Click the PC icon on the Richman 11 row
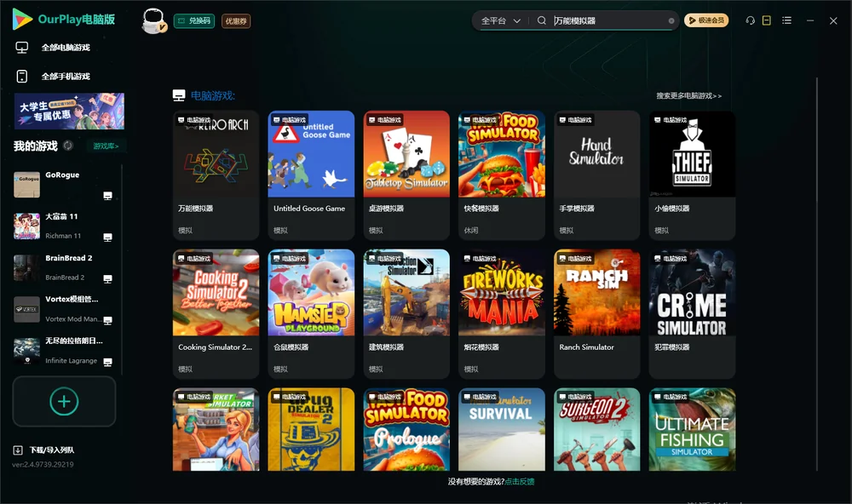 (107, 238)
